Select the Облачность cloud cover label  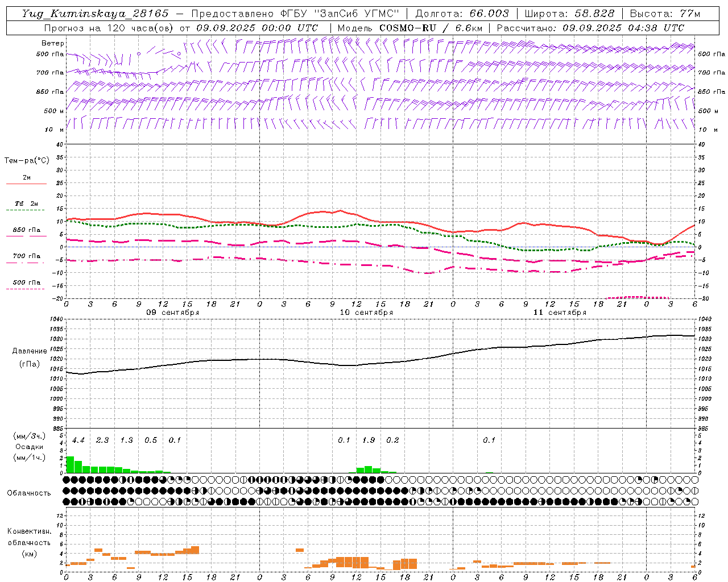29,493
